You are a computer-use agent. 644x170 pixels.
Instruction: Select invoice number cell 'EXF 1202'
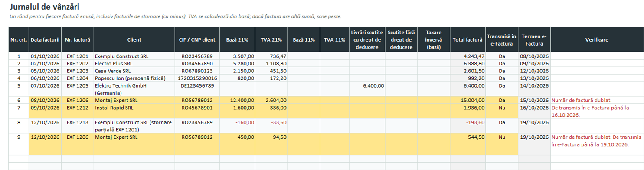point(78,63)
